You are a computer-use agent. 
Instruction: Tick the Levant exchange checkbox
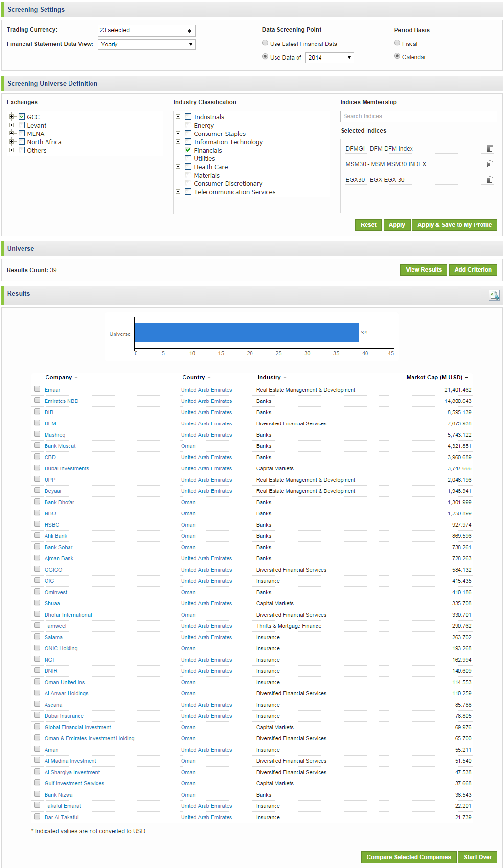22,125
